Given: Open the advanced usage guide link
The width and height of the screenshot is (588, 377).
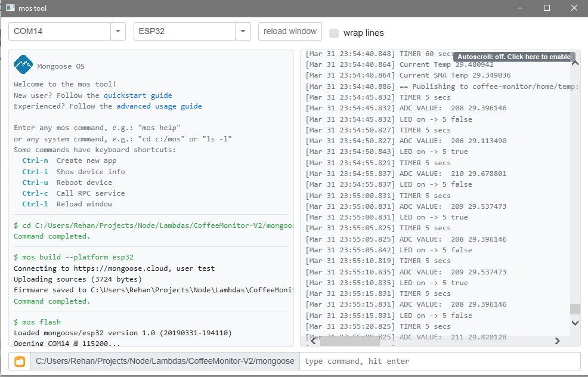Looking at the screenshot, I should [159, 106].
